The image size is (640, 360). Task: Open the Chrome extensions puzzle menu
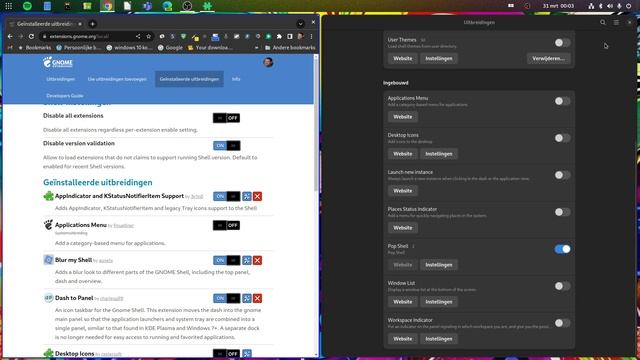pos(279,36)
